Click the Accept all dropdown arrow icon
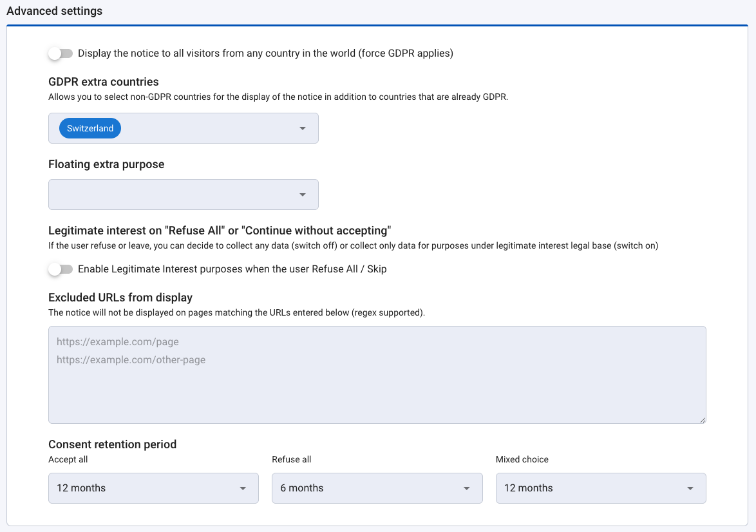756x532 pixels. (243, 489)
